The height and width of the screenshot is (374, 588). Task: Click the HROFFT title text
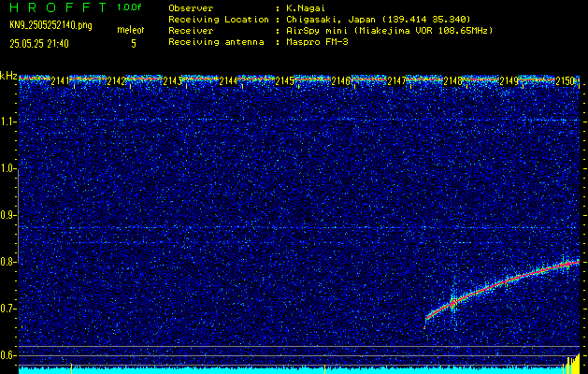58,7
